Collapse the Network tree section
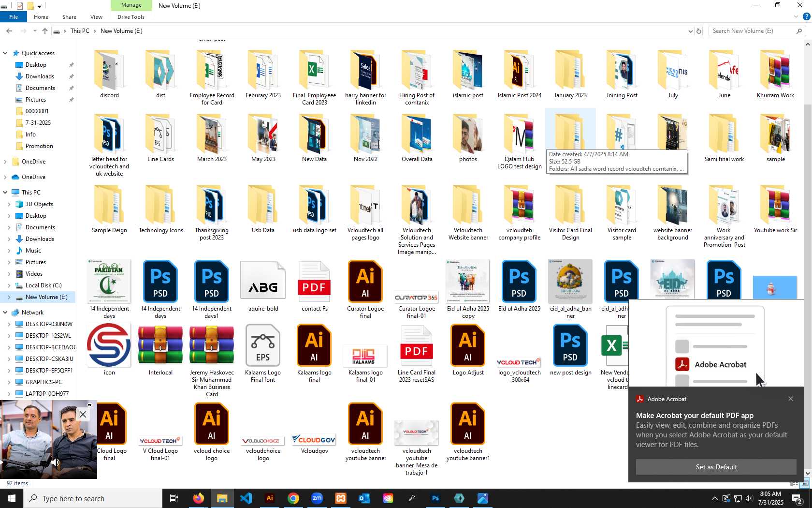Image resolution: width=812 pixels, height=508 pixels. (5, 313)
